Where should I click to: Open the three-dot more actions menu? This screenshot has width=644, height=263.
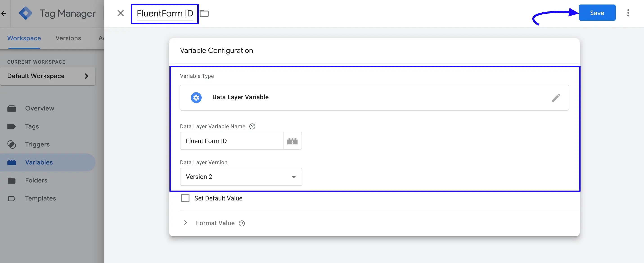pyautogui.click(x=628, y=13)
